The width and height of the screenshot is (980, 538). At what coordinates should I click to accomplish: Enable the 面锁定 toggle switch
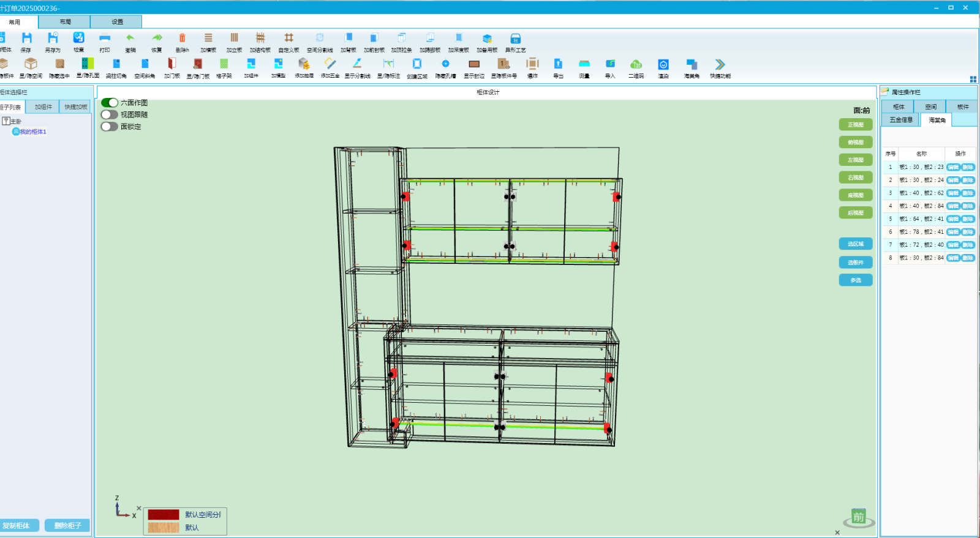pos(110,127)
